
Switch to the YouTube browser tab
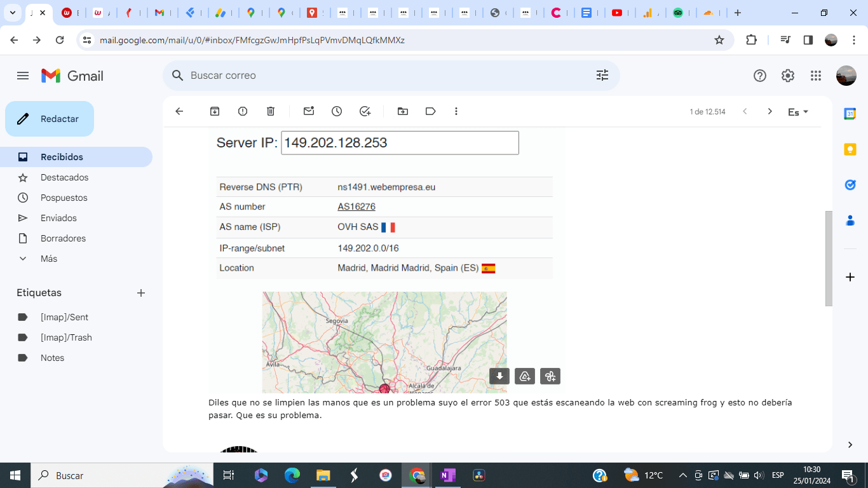click(x=617, y=13)
